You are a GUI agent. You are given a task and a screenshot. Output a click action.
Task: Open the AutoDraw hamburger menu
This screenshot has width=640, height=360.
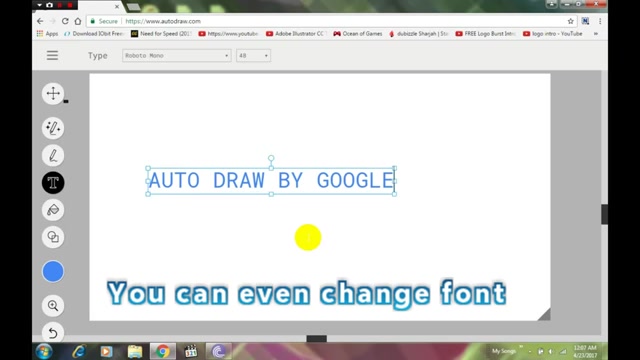point(52,55)
